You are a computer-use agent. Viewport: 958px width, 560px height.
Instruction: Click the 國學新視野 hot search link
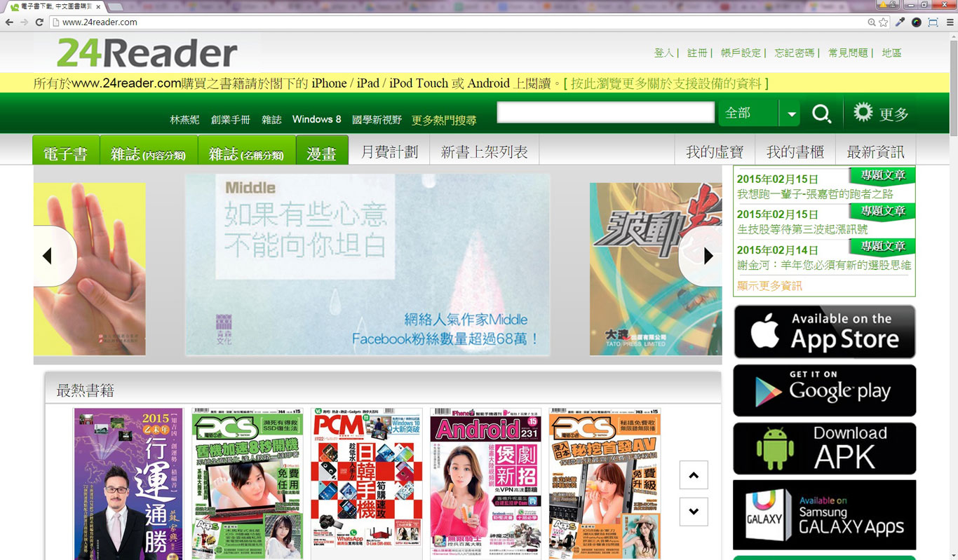coord(377,120)
